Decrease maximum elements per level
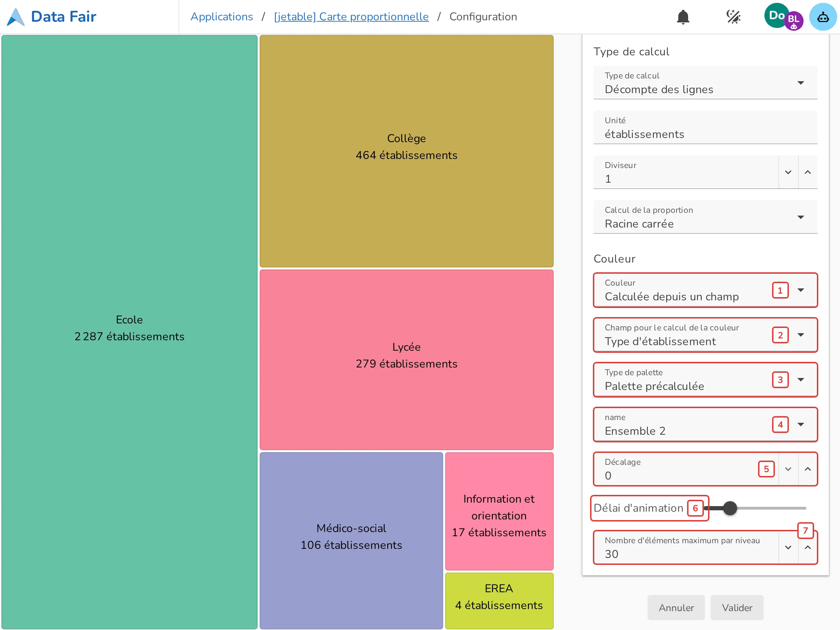Image resolution: width=840 pixels, height=630 pixels. click(788, 547)
